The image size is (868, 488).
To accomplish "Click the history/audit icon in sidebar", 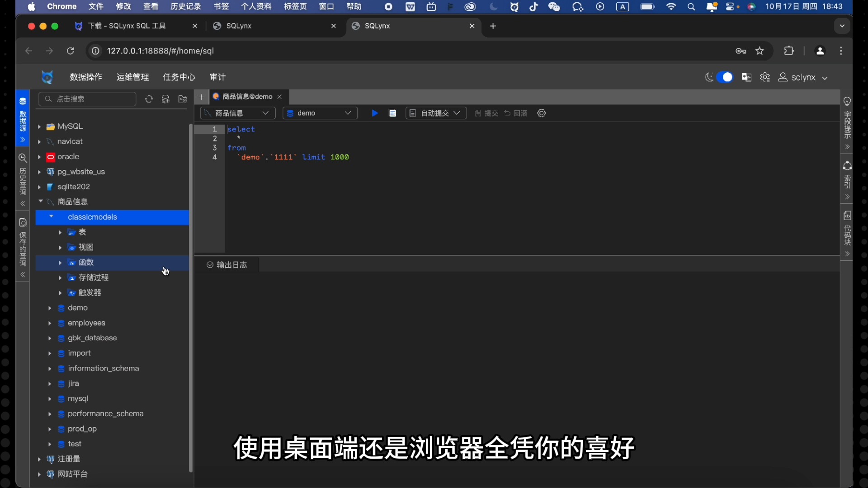I will click(23, 158).
